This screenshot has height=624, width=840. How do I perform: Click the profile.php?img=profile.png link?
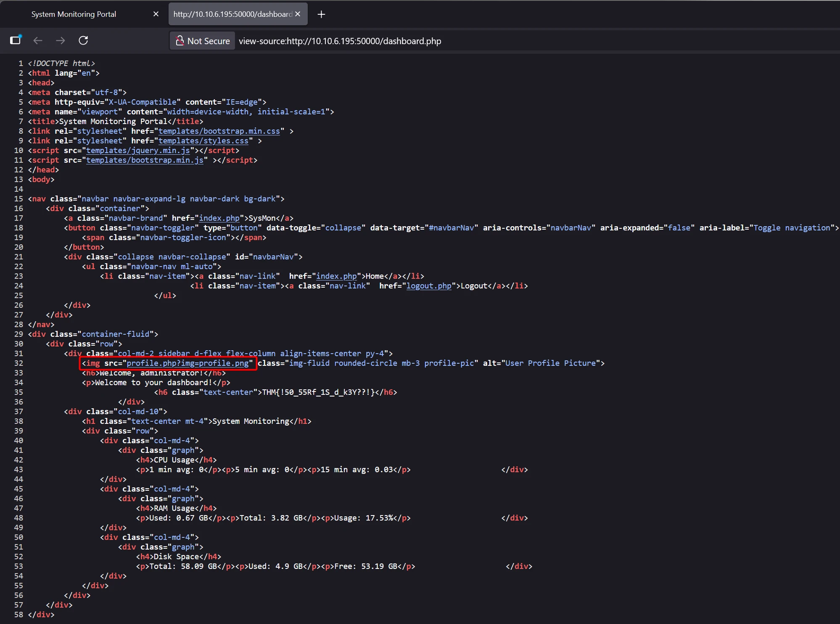[x=188, y=363]
